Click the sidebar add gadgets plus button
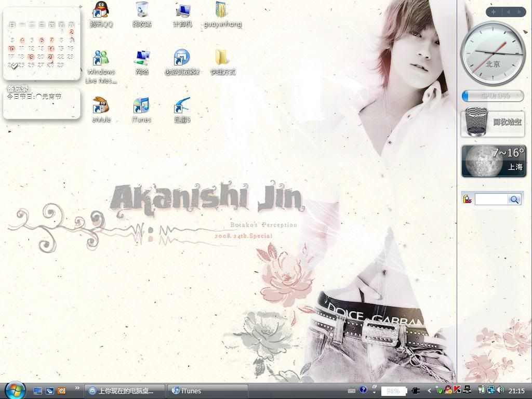The height and width of the screenshot is (399, 532). [493, 12]
